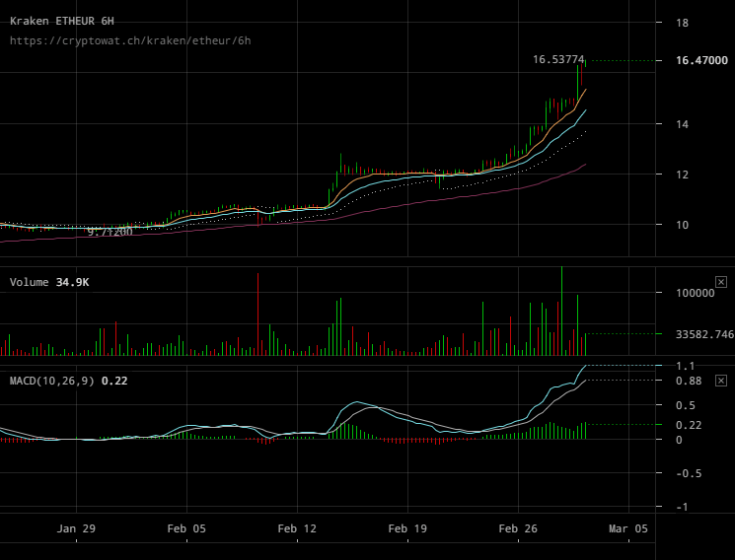Click the MACD axis label -1
735x560 pixels.
coord(682,507)
